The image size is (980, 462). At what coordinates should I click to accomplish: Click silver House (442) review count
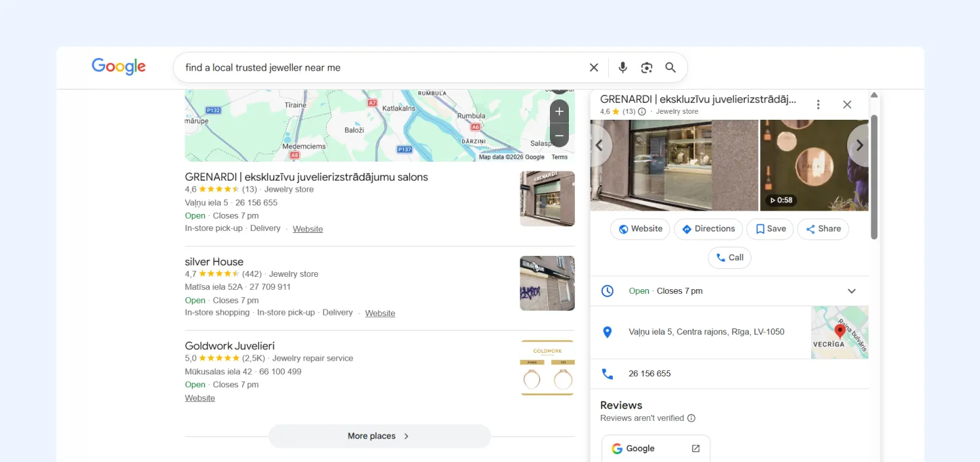[252, 274]
